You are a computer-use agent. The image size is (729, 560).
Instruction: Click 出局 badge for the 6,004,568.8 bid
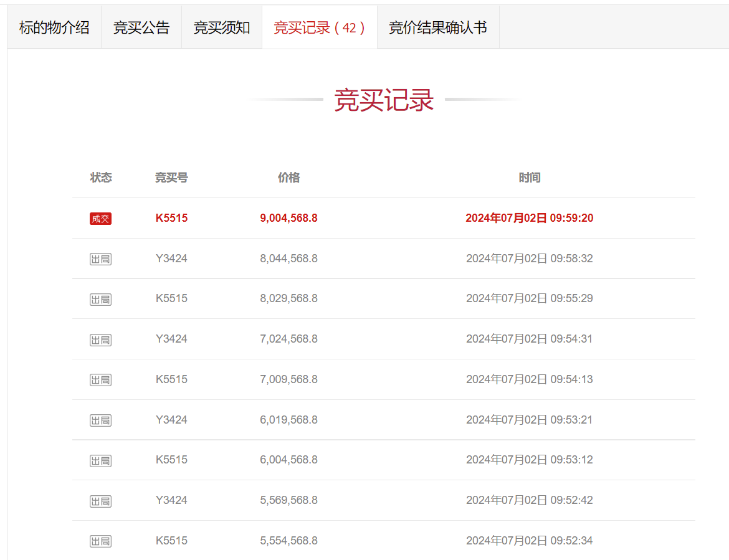(x=100, y=460)
